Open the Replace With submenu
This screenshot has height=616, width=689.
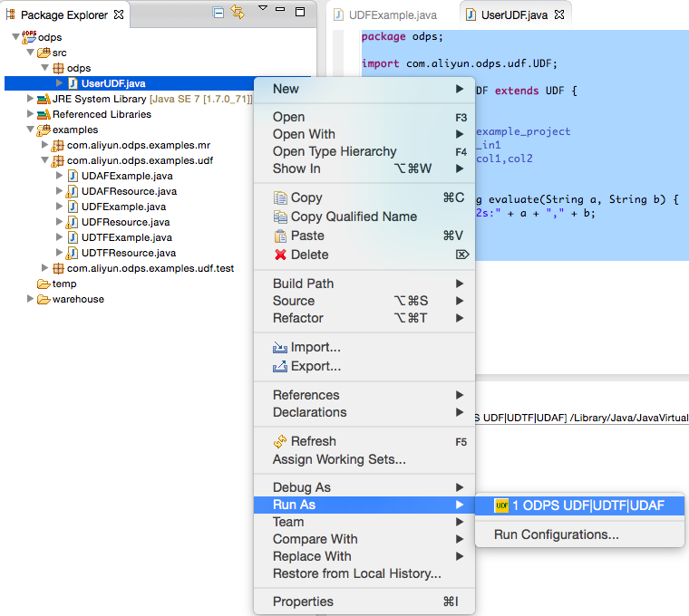tap(364, 556)
